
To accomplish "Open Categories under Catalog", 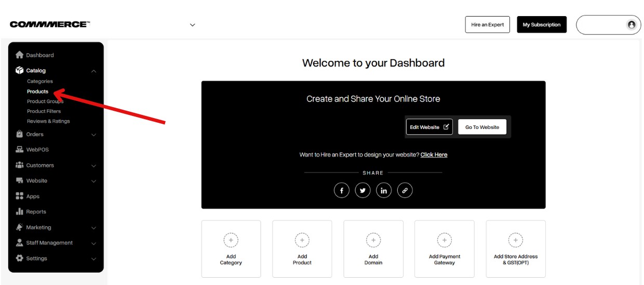I will [x=40, y=81].
